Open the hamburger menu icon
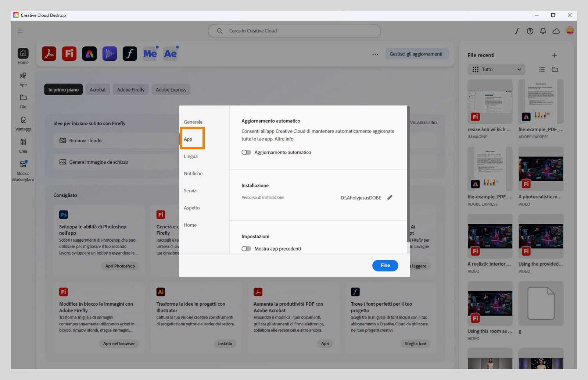 (x=20, y=31)
